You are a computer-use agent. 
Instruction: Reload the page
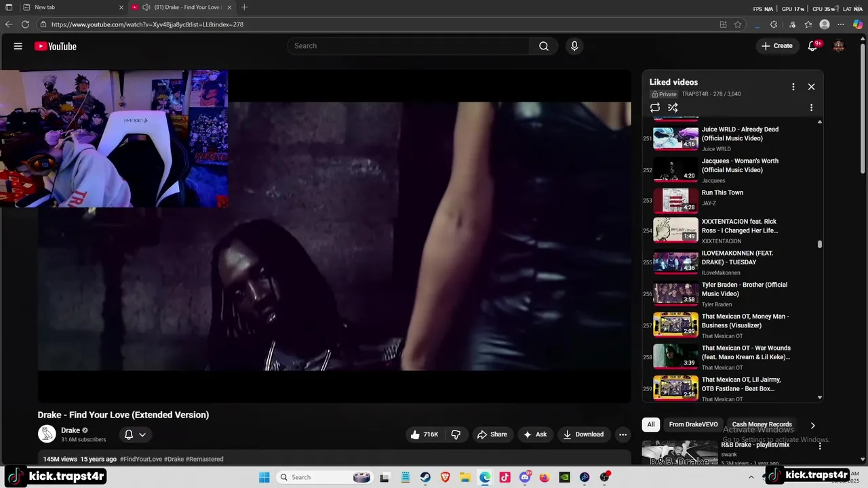pyautogui.click(x=25, y=24)
